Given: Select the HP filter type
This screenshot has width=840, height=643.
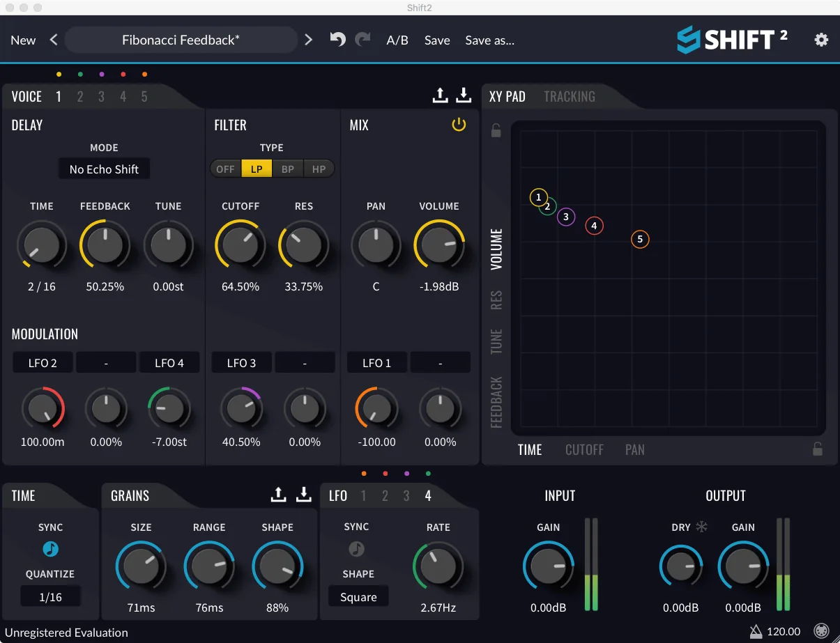Looking at the screenshot, I should pyautogui.click(x=319, y=169).
